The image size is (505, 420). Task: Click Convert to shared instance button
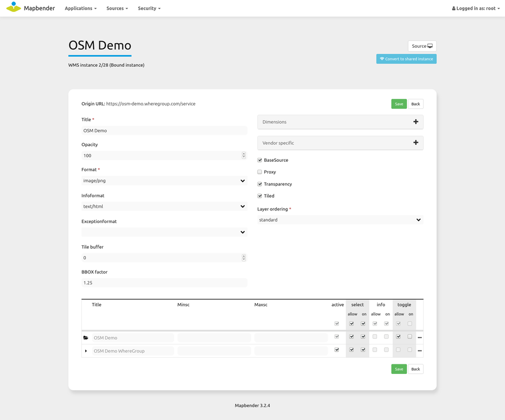tap(406, 59)
